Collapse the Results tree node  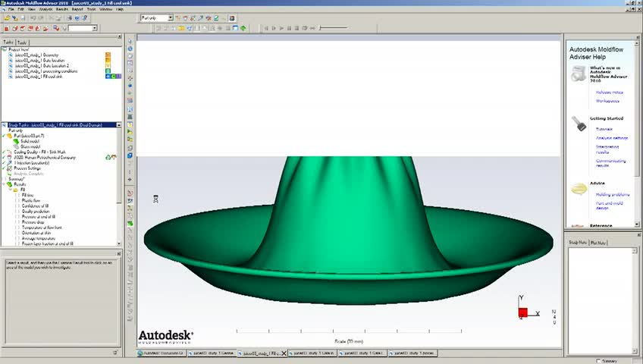click(x=4, y=184)
